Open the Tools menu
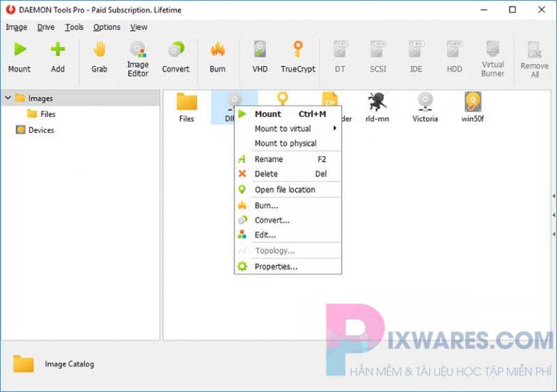This screenshot has width=557, height=392. (74, 27)
